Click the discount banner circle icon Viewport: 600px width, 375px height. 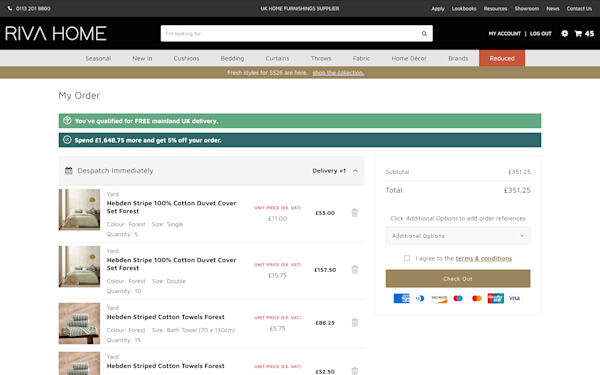pyautogui.click(x=67, y=140)
